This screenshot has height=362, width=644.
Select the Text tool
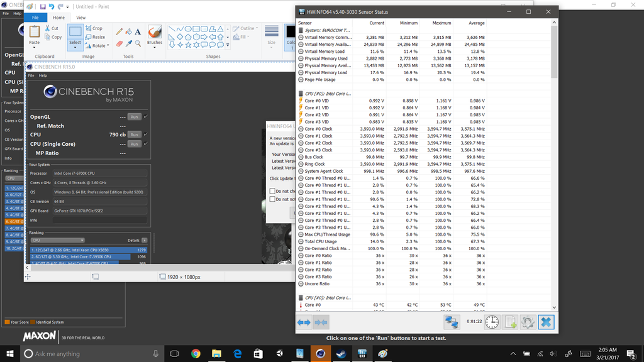coord(138,31)
